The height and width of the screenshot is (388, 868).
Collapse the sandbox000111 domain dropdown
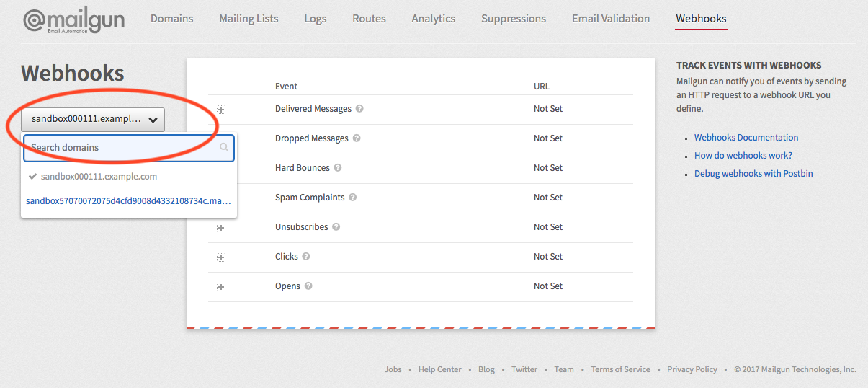point(93,120)
